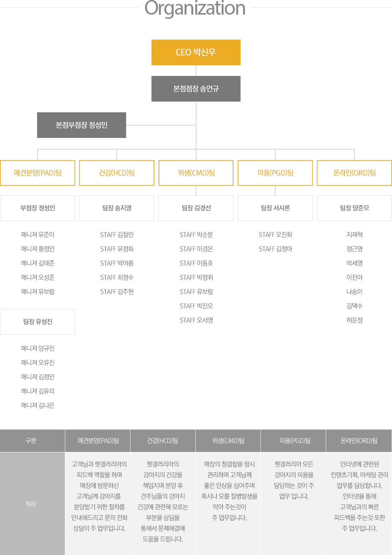This screenshot has height=555, width=392.
Task: Open the orange-bordered 애견분양(PAD)팀 chart box
Action: [x=37, y=173]
